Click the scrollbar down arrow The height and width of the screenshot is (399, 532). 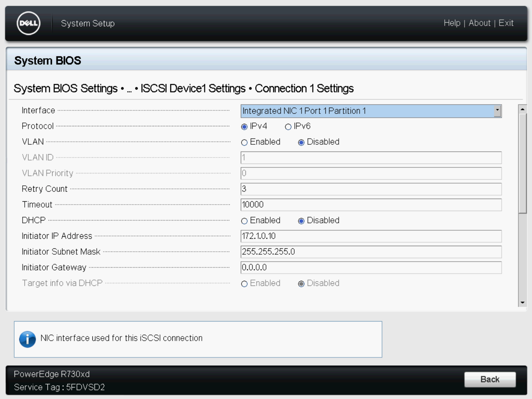coord(523,303)
